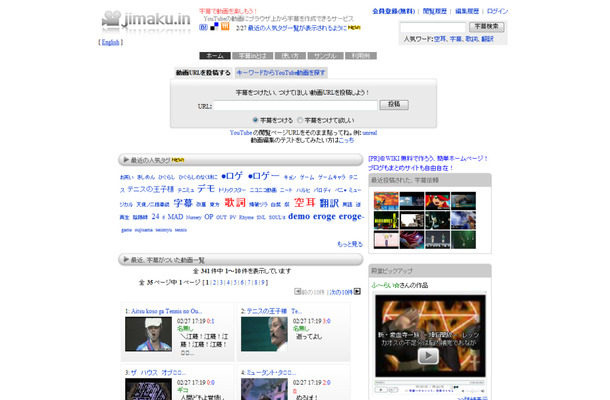Screen dimensions: 610x400
Task: Open the second gray navigation tab
Action: pyautogui.click(x=252, y=56)
